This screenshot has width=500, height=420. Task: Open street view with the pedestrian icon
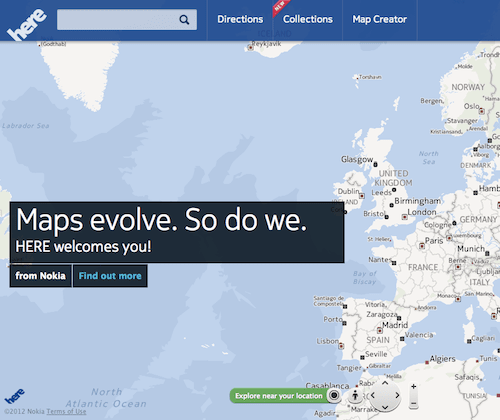355,396
